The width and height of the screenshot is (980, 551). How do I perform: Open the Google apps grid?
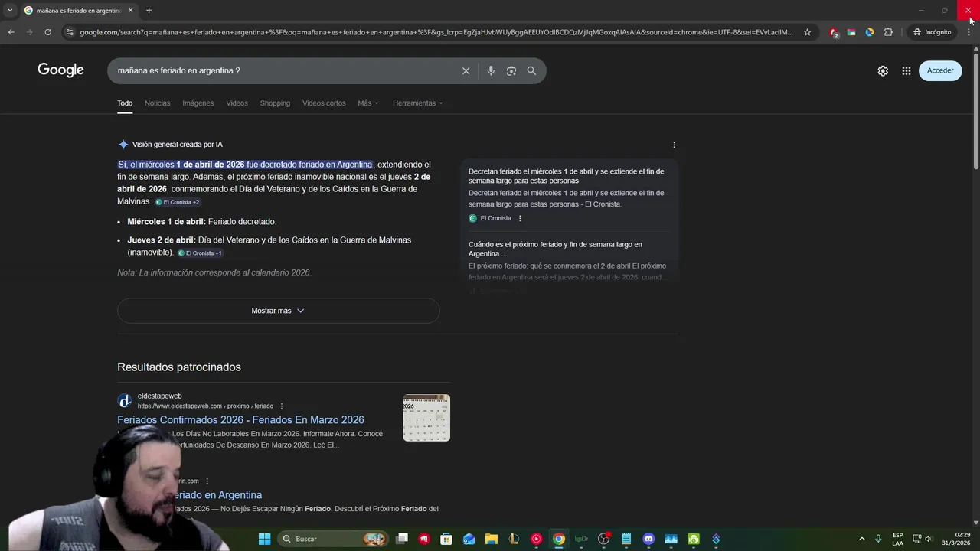point(906,70)
